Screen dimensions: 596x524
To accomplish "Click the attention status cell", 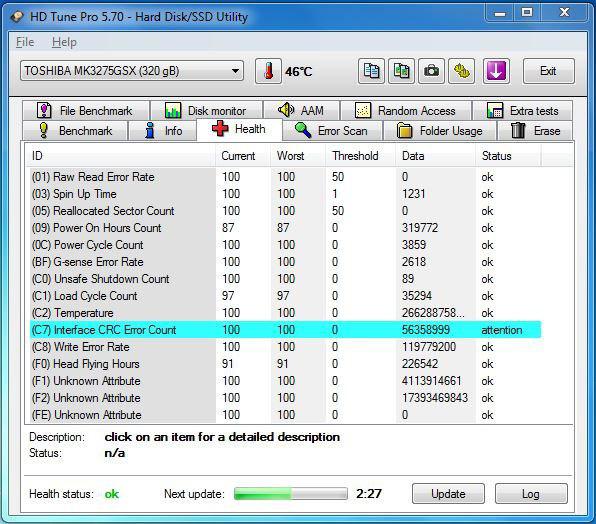I will click(502, 330).
